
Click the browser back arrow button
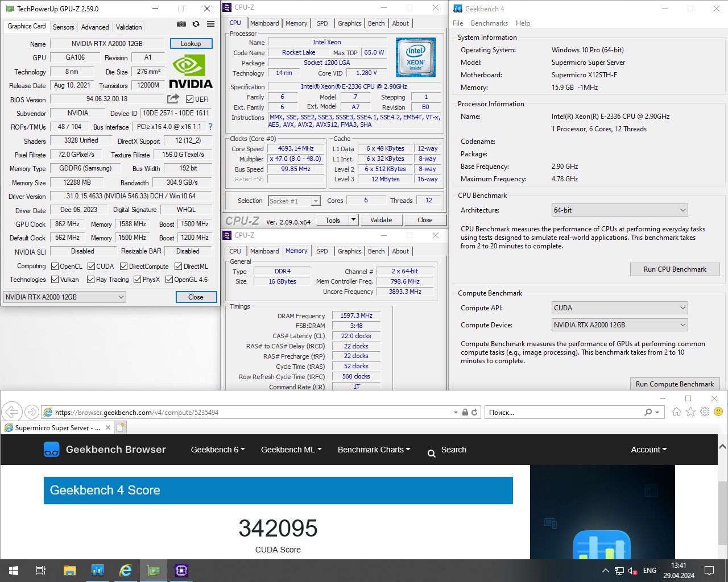12,412
